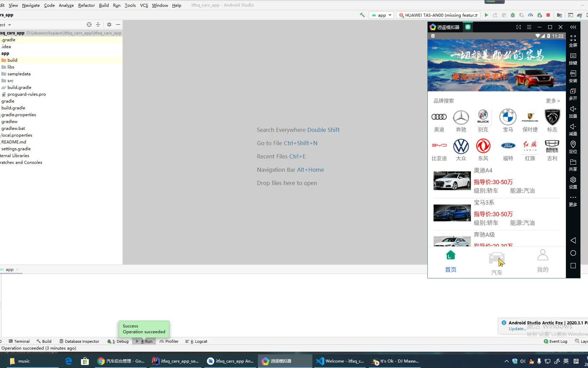Open the Profiler tool window tab

click(x=169, y=341)
